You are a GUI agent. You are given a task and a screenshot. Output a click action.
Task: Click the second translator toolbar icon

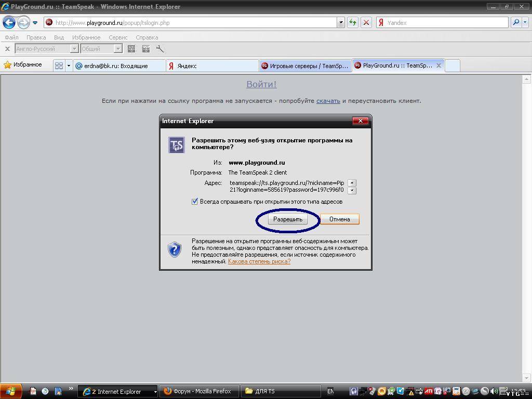(146, 49)
